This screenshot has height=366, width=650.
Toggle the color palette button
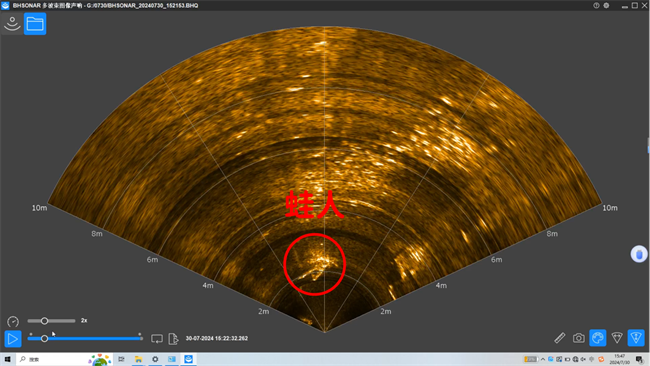pyautogui.click(x=598, y=338)
